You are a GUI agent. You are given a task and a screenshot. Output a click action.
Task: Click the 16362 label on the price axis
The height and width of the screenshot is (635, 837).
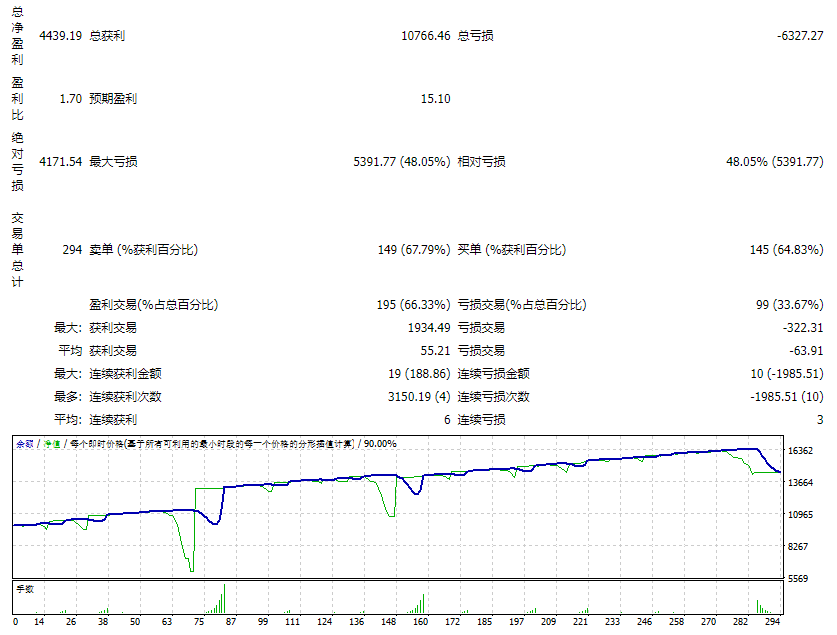click(x=801, y=452)
